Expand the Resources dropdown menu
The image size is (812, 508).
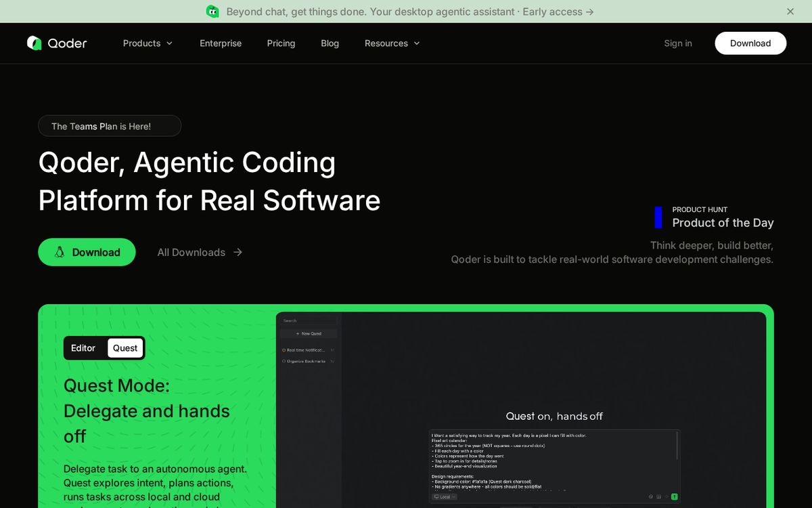coord(392,43)
